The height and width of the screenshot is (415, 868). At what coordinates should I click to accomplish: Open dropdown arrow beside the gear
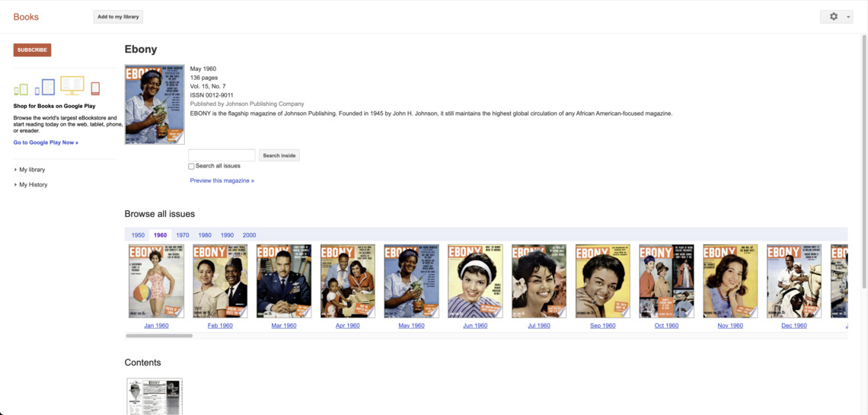pyautogui.click(x=848, y=17)
